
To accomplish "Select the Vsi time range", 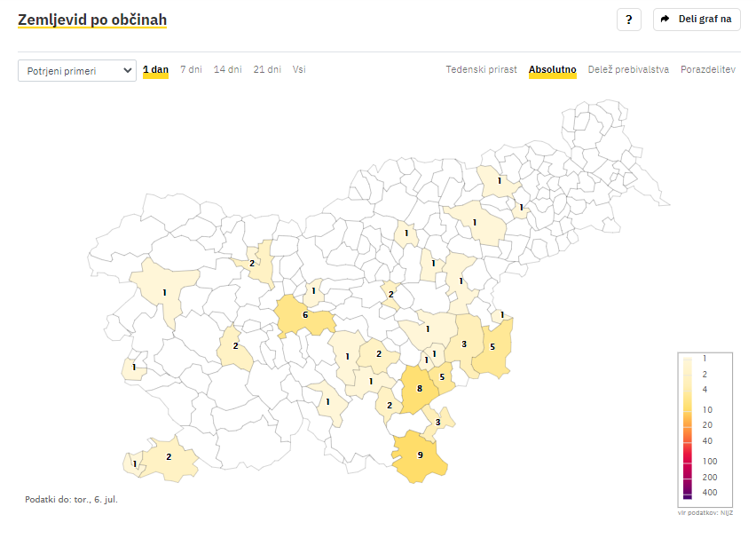I will 299,69.
